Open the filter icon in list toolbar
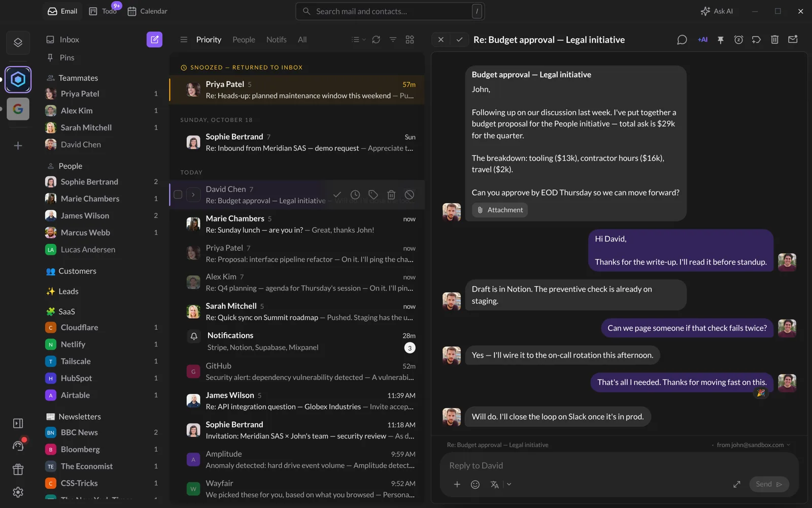Image resolution: width=812 pixels, height=508 pixels. point(393,40)
